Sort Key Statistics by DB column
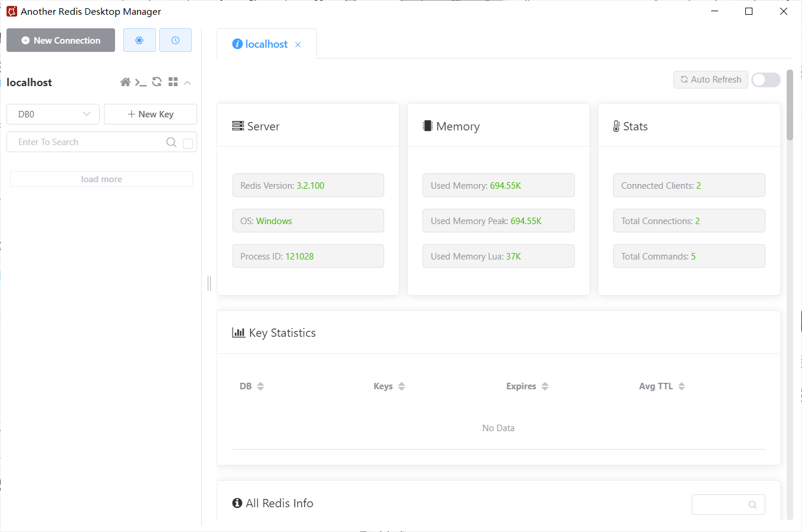 260,386
